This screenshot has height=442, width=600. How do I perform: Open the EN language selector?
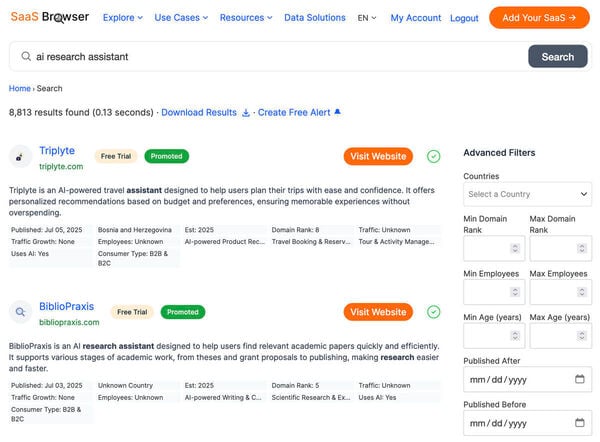coord(367,18)
